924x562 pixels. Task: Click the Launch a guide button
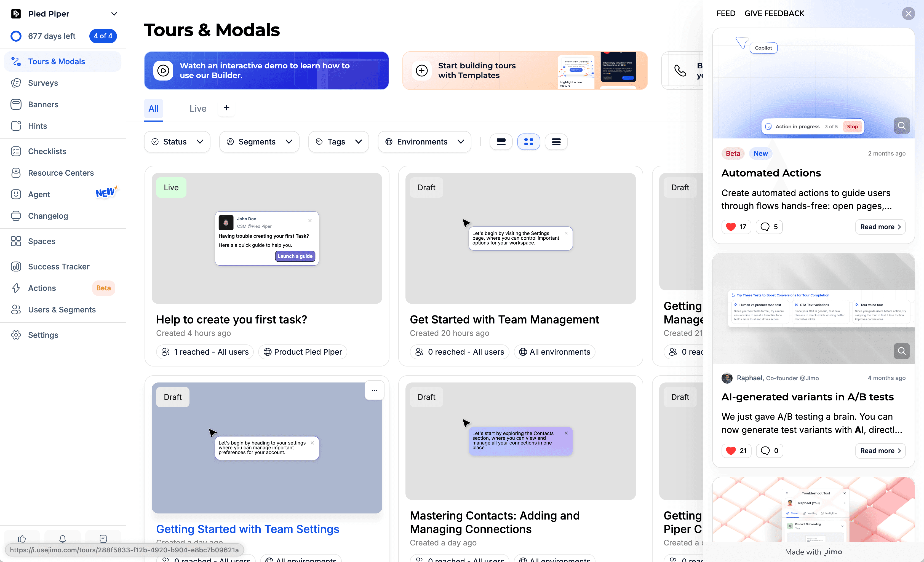click(x=295, y=256)
